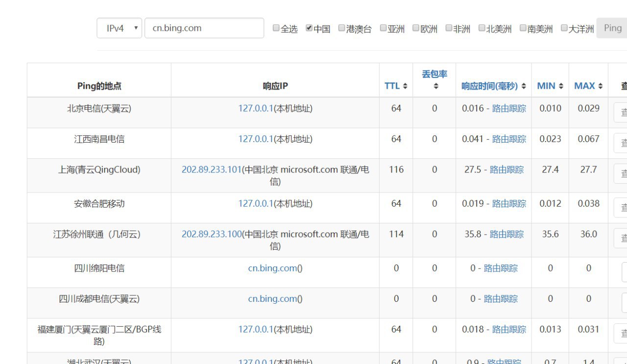The image size is (627, 364).
Task: Open the IPv4 protocol dropdown
Action: click(120, 28)
